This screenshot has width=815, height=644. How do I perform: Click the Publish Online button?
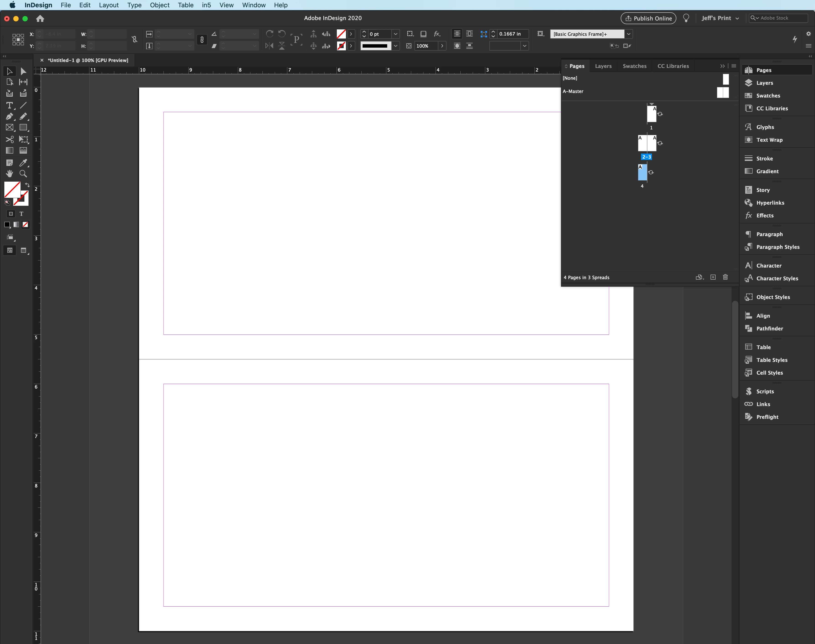point(648,18)
